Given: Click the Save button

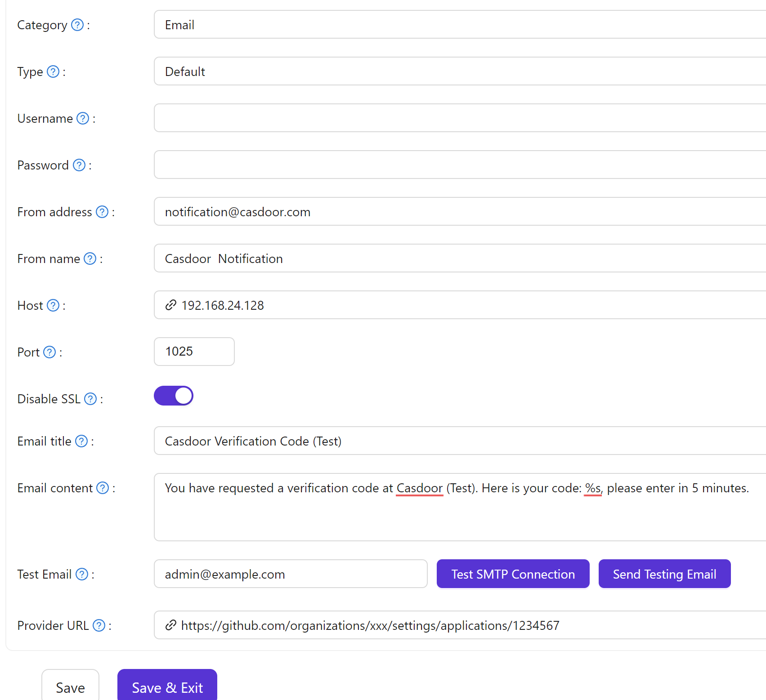Looking at the screenshot, I should [x=70, y=687].
